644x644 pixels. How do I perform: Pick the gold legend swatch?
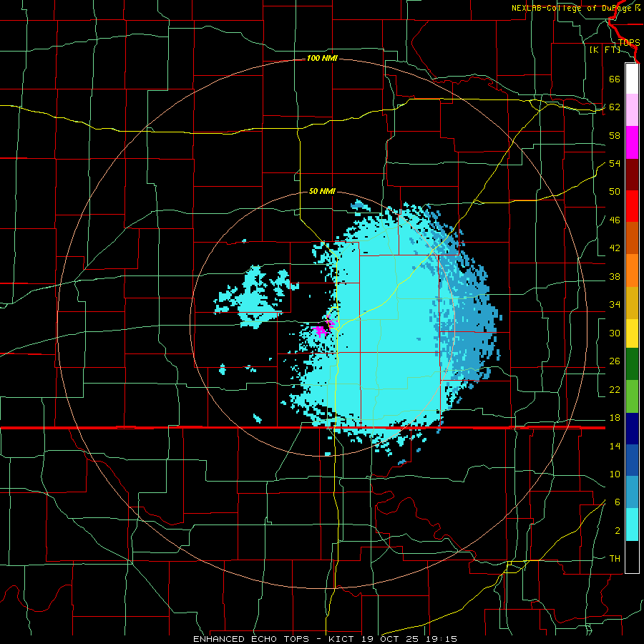click(x=632, y=303)
